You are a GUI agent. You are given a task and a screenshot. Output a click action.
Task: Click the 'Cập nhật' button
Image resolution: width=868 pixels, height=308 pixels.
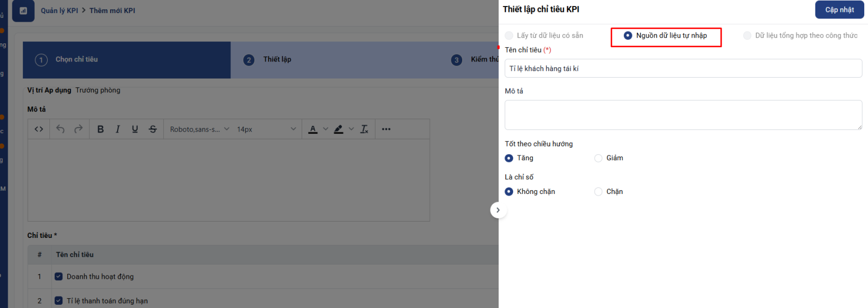click(839, 10)
